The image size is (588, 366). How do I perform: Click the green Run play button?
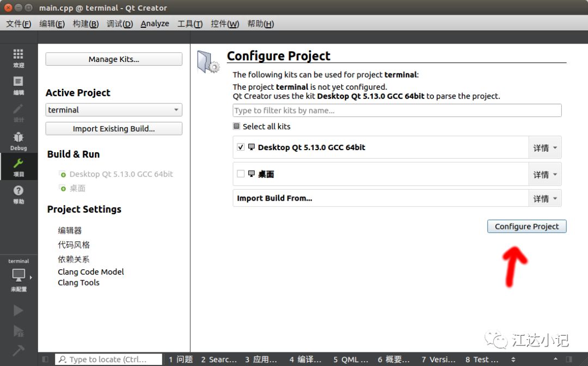click(x=18, y=311)
